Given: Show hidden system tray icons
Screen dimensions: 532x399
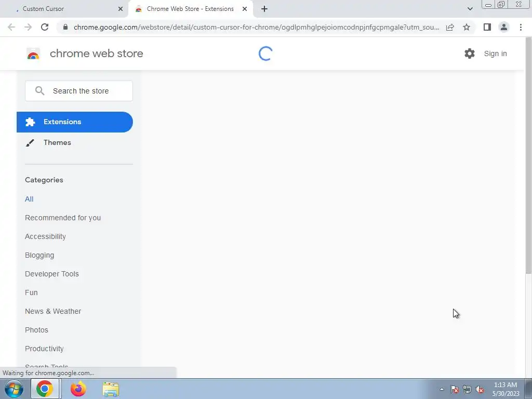Looking at the screenshot, I should tap(442, 389).
